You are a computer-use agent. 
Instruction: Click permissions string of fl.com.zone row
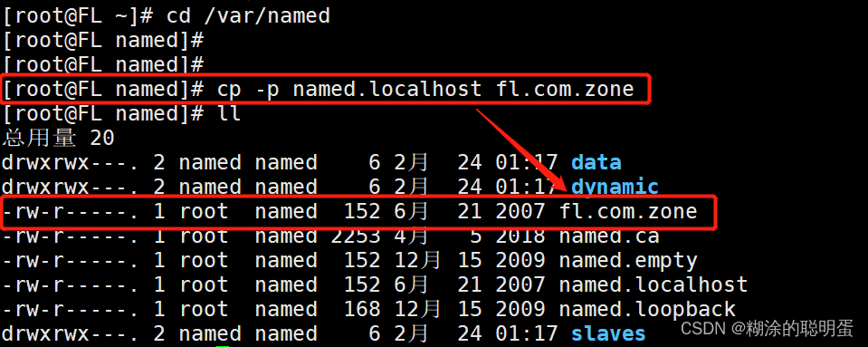(x=70, y=212)
